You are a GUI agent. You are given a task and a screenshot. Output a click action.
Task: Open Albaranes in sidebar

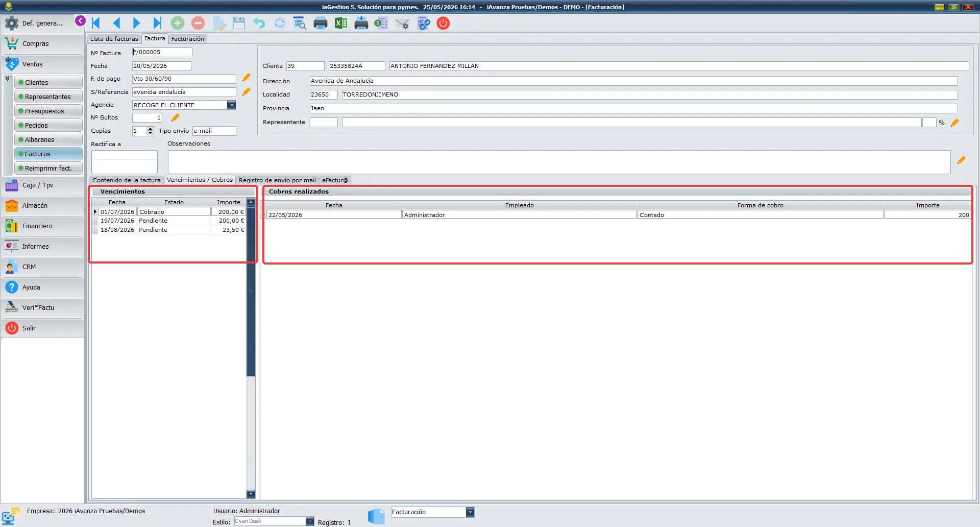point(48,139)
